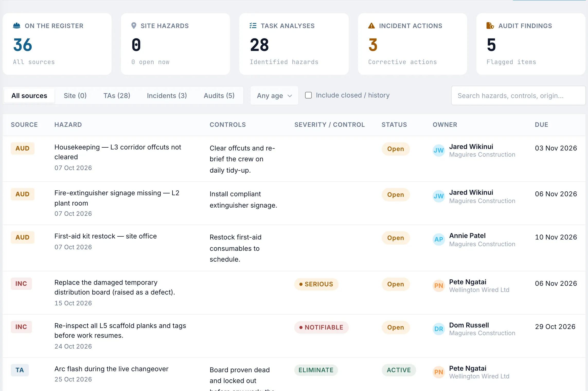Click the due date 29 Oct 2026
Screen dimensions: 588x391
point(555,327)
